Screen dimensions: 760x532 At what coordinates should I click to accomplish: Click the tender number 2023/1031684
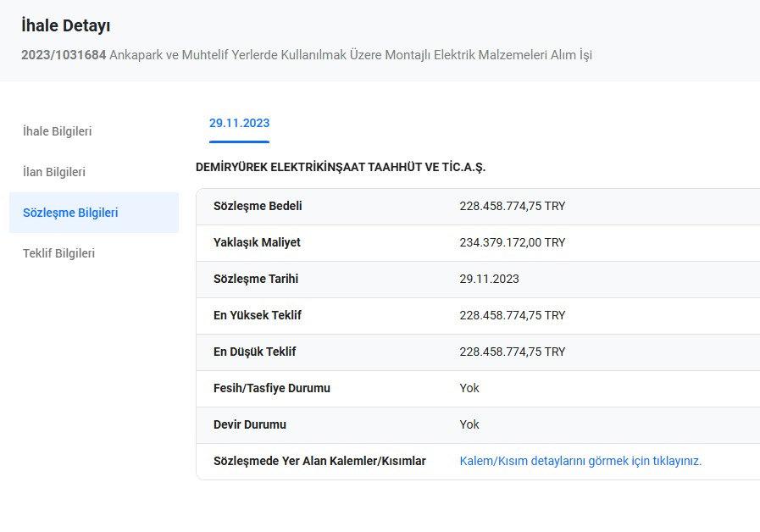(64, 55)
